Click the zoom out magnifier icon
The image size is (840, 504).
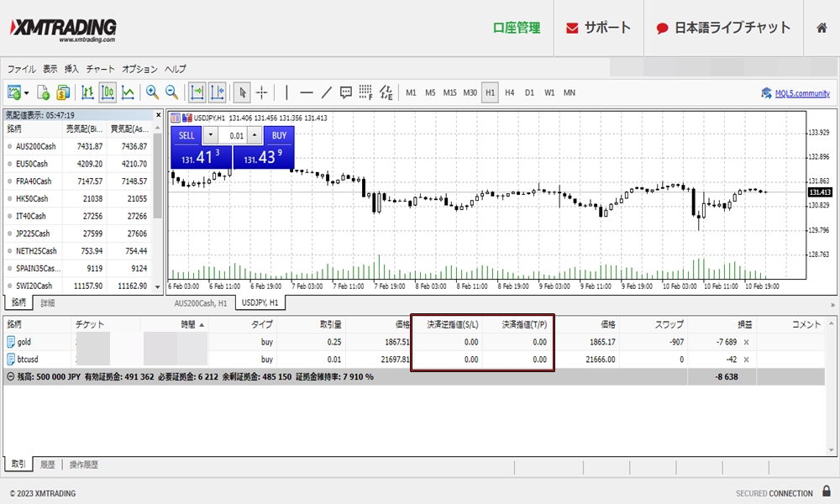tap(171, 92)
